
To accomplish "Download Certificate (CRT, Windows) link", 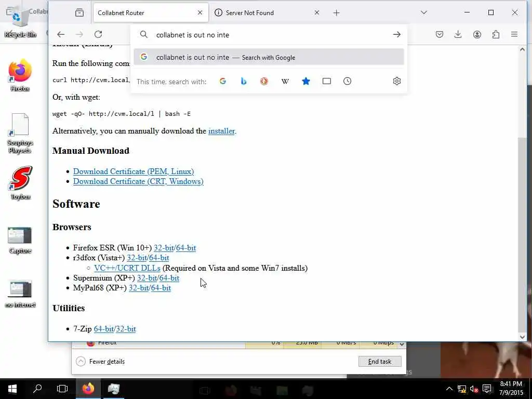I will pos(138,181).
